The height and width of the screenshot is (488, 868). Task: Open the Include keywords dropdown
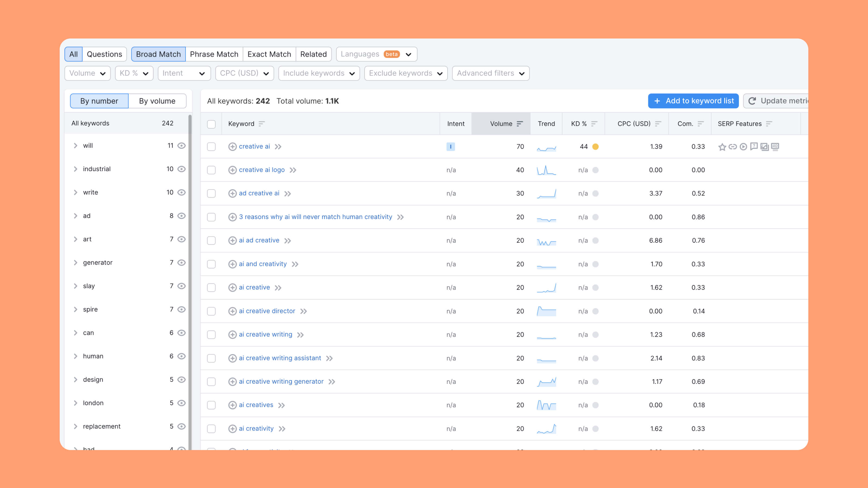pyautogui.click(x=319, y=73)
